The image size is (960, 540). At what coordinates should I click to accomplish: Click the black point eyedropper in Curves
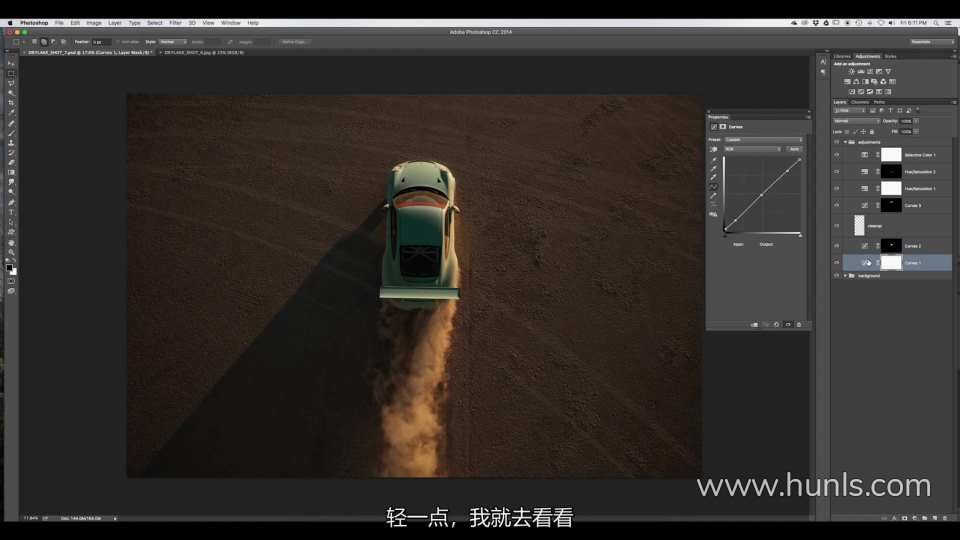coord(714,160)
